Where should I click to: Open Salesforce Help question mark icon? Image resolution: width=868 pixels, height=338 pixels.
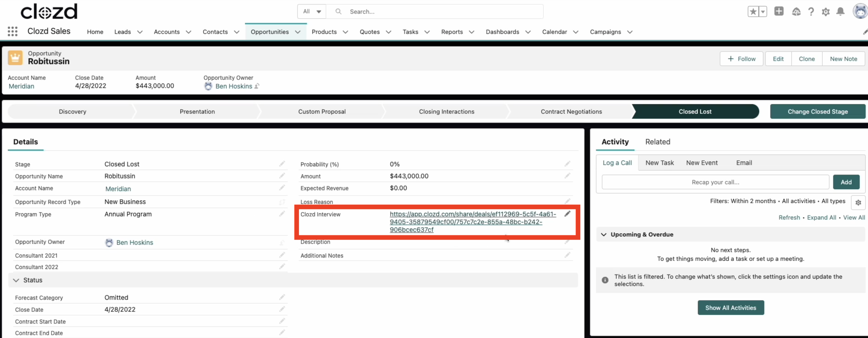coord(811,11)
